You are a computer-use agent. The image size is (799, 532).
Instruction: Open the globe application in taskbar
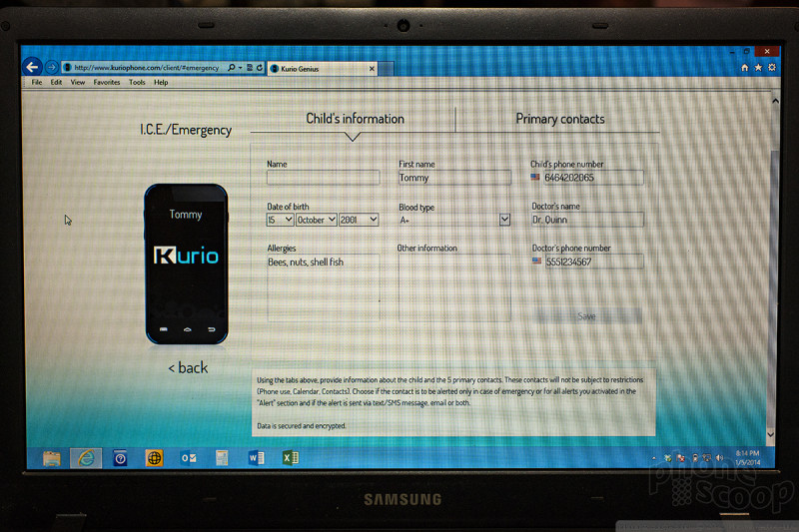tap(154, 458)
